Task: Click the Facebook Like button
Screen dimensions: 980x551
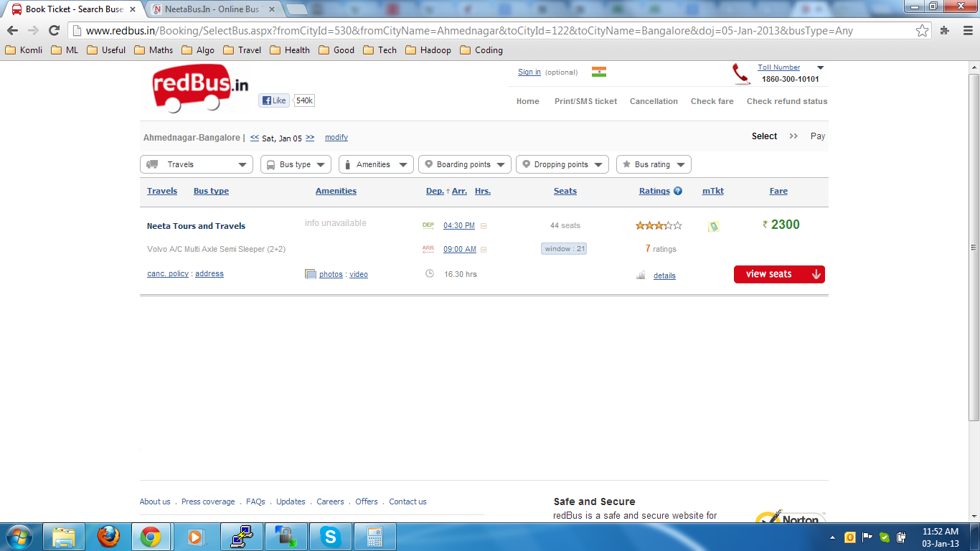Action: click(x=273, y=100)
